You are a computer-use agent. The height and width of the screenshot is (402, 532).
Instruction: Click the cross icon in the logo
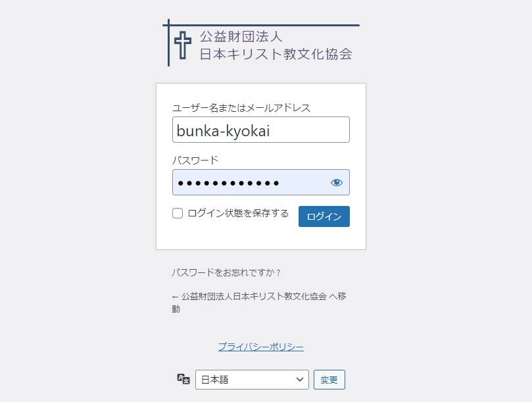click(x=182, y=45)
